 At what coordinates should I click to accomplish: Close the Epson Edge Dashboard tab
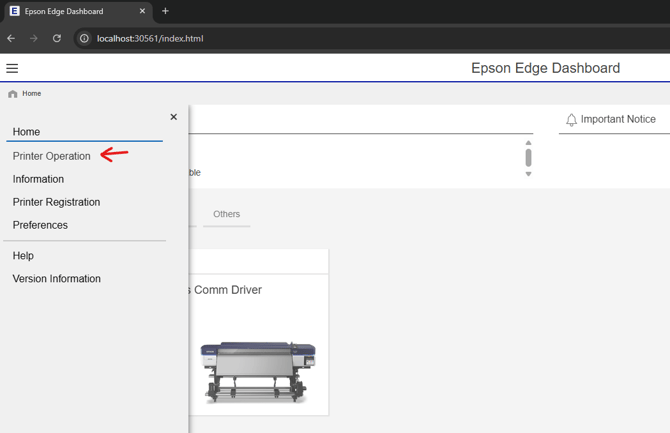click(142, 11)
